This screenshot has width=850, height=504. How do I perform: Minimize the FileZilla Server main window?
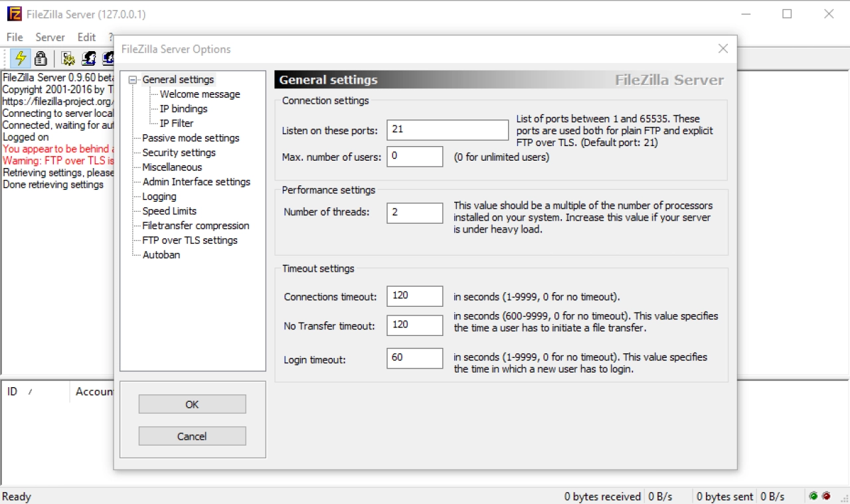745,14
